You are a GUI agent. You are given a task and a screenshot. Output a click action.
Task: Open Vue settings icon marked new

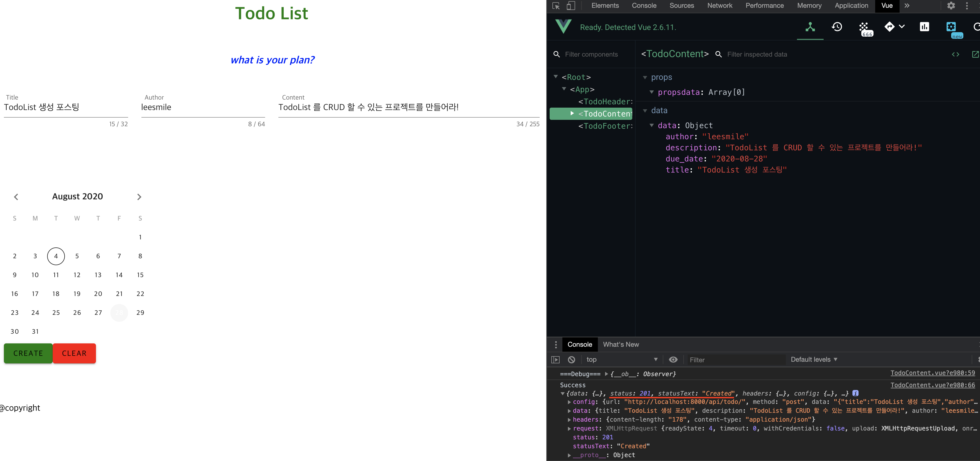[951, 27]
